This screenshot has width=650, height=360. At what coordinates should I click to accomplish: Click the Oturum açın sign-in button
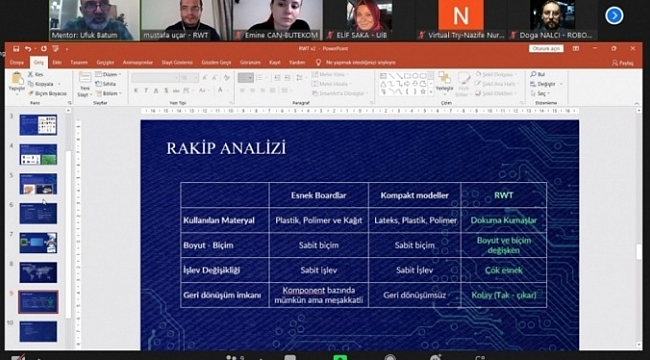point(546,49)
